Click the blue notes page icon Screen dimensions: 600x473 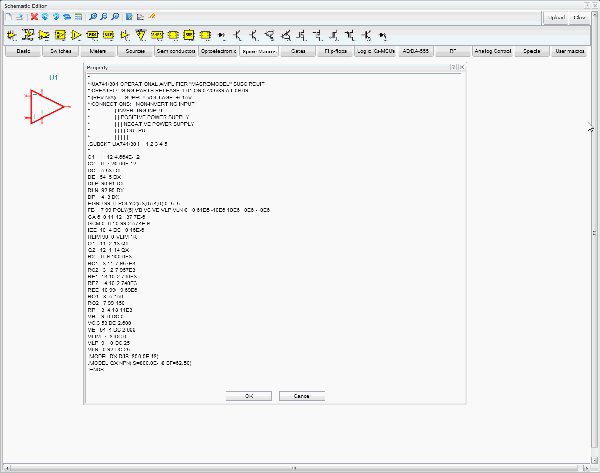[x=129, y=17]
